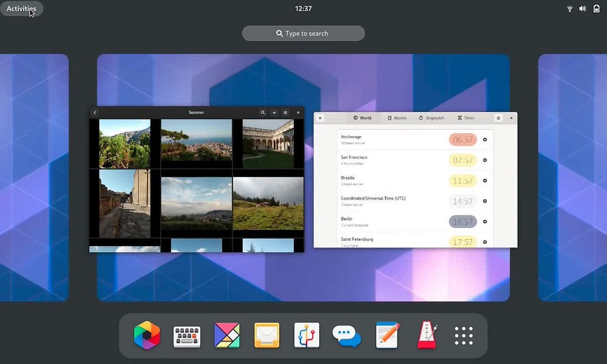Click the Activities button

pos(22,8)
